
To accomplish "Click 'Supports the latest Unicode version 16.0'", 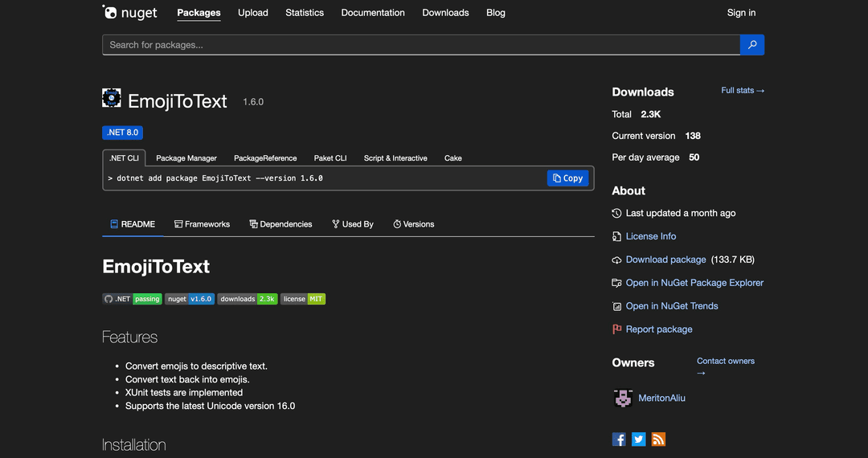I will point(211,406).
